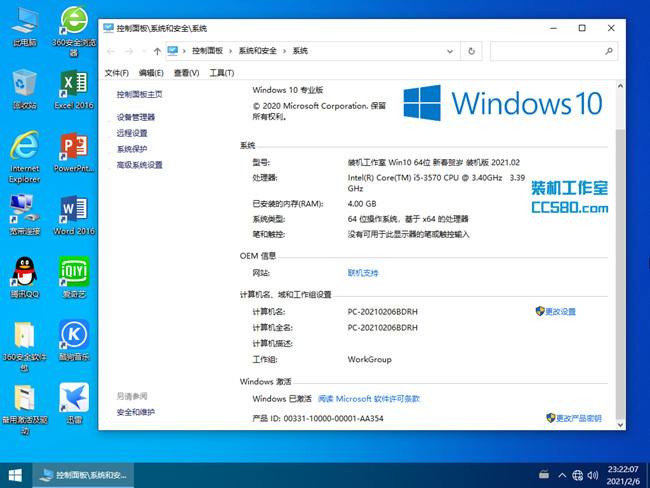Image resolution: width=650 pixels, height=488 pixels.
Task: Select the Control Panel taskbar button
Action: 83,475
